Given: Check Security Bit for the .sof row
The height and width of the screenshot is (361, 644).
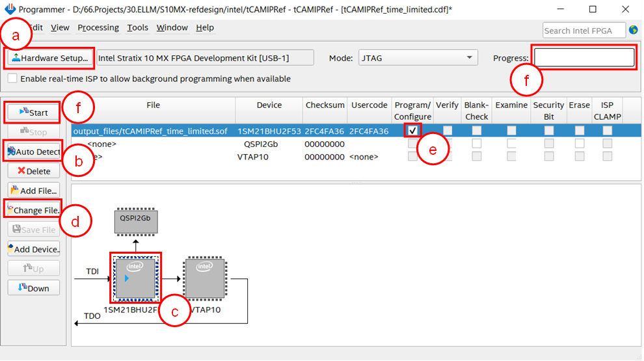Looking at the screenshot, I should pos(549,131).
